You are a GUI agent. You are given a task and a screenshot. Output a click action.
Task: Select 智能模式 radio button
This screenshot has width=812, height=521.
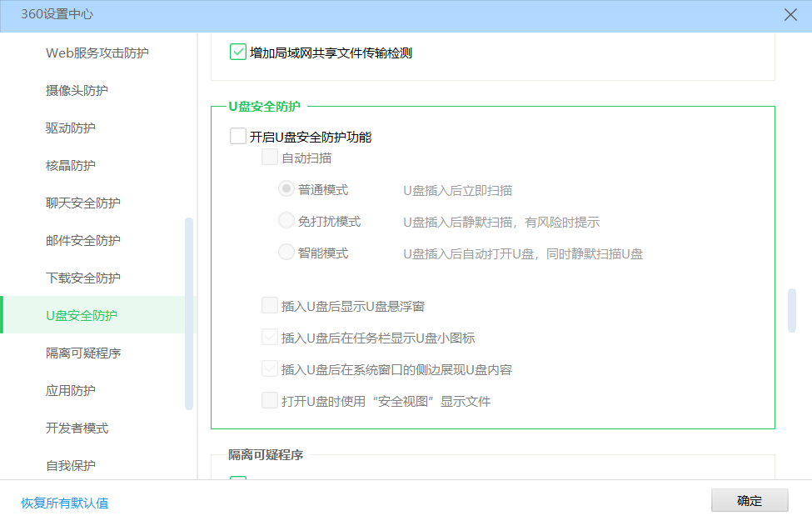[286, 252]
